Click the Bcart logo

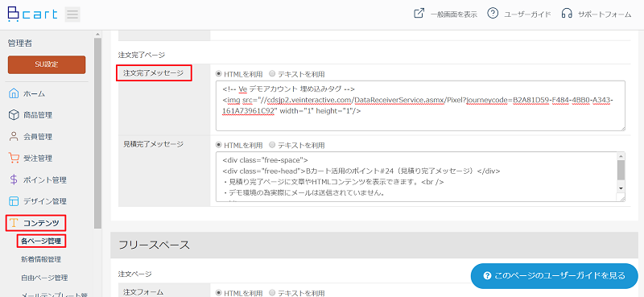(x=32, y=14)
